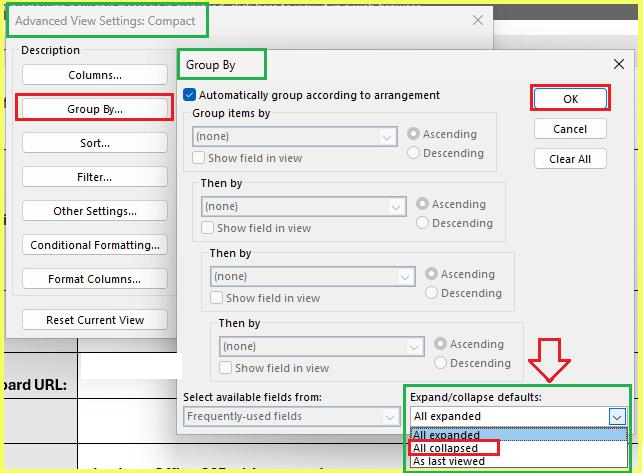Screen dimensions: 643x473
Task: Choose As last viewed option
Action: tap(449, 461)
